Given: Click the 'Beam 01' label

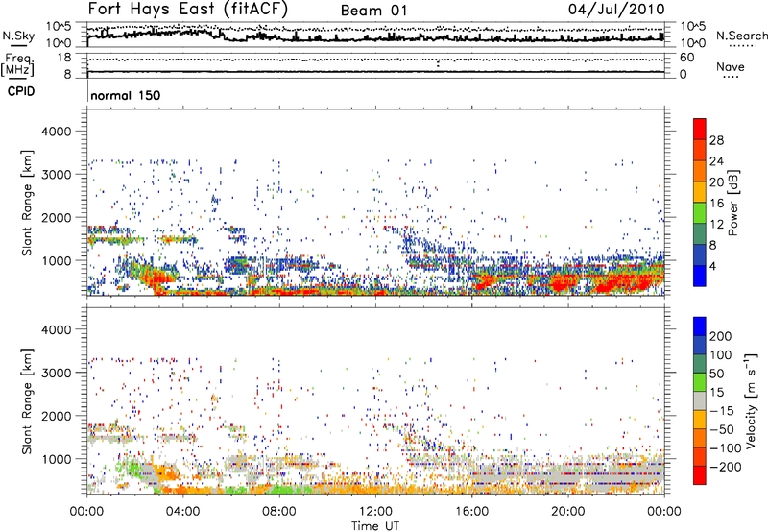Looking at the screenshot, I should click(x=373, y=11).
